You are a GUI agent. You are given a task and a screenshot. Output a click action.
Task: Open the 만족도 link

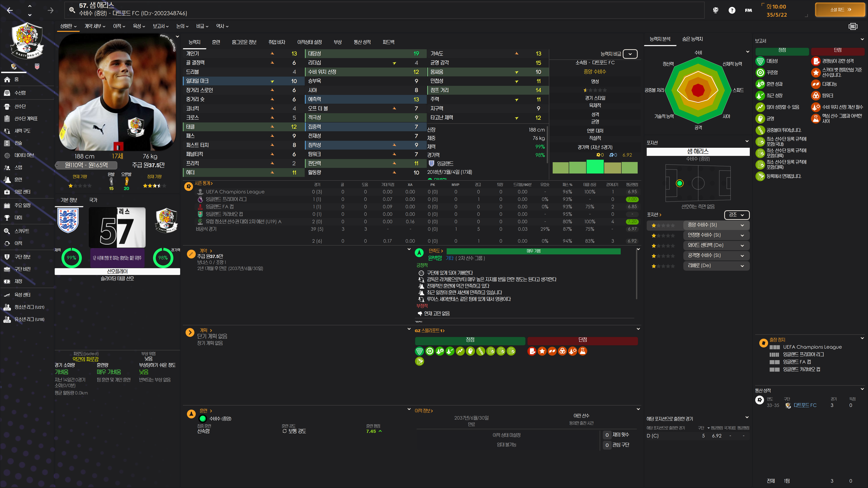point(436,251)
